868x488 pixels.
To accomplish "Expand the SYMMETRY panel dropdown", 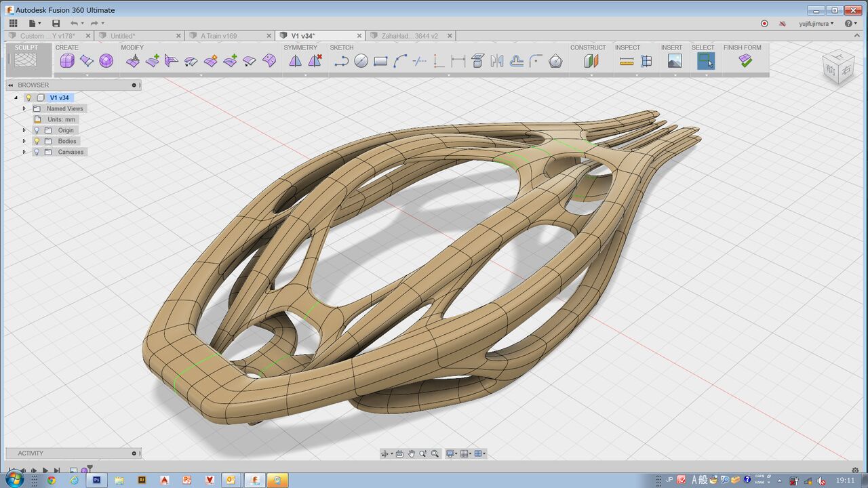I will click(x=305, y=75).
